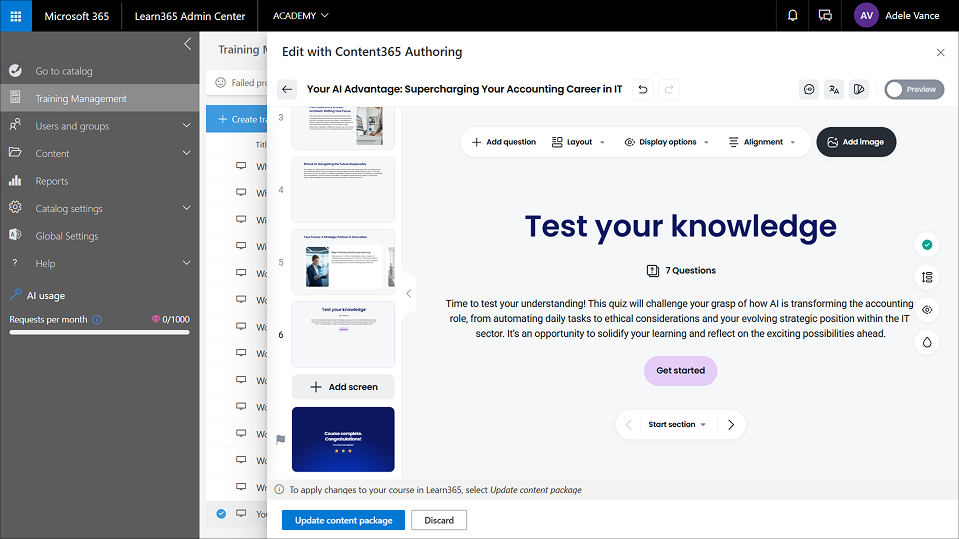Screen dimensions: 959x539
Task: Go to the next section arrow
Action: click(731, 424)
